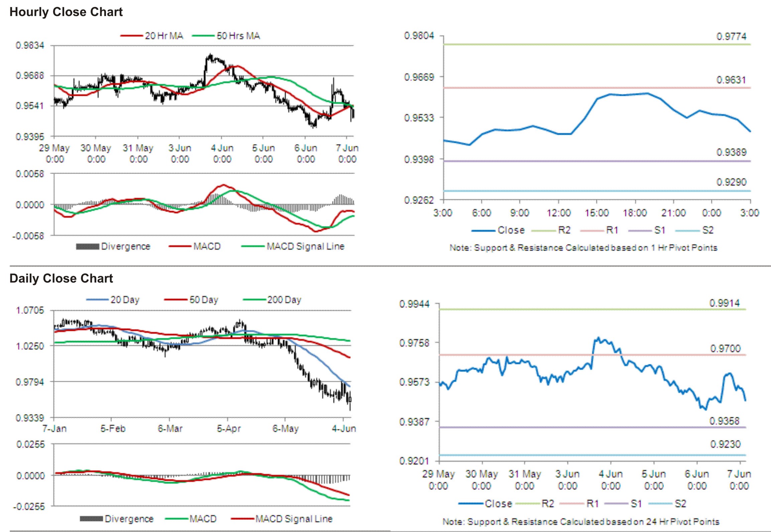Click the 0.0255 daily MACD axis label
This screenshot has height=532, width=771.
pos(30,444)
